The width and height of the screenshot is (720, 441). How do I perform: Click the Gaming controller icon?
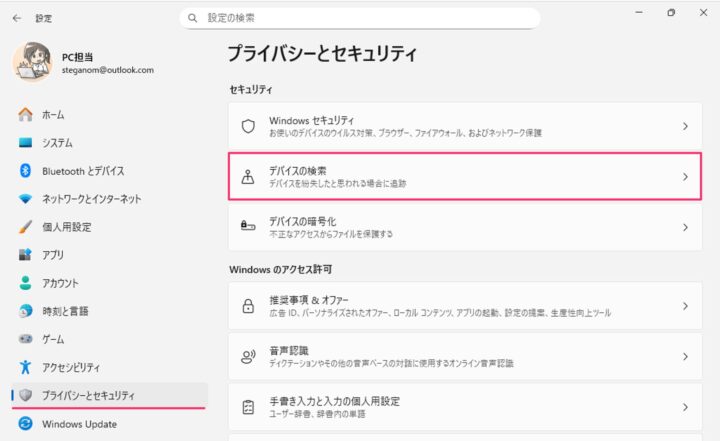pyautogui.click(x=26, y=339)
